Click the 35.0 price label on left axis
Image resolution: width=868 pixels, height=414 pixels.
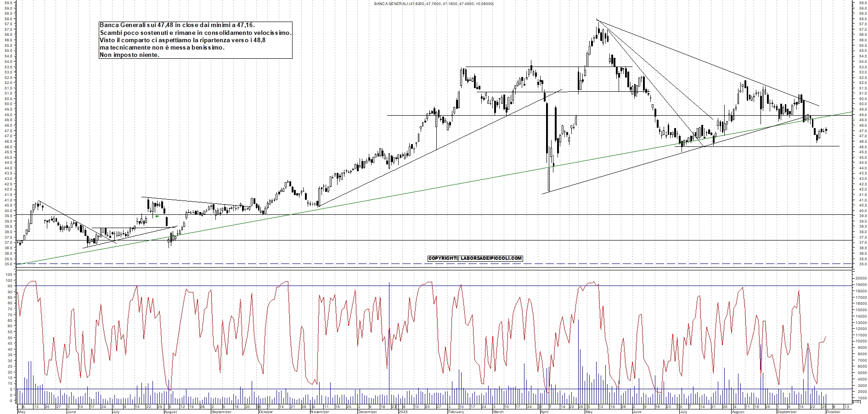(8, 264)
